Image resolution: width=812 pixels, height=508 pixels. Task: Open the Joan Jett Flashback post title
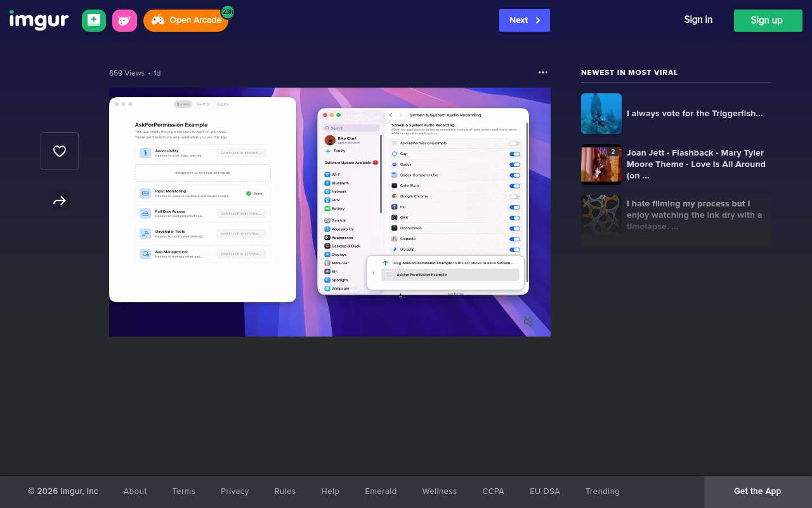(x=696, y=164)
